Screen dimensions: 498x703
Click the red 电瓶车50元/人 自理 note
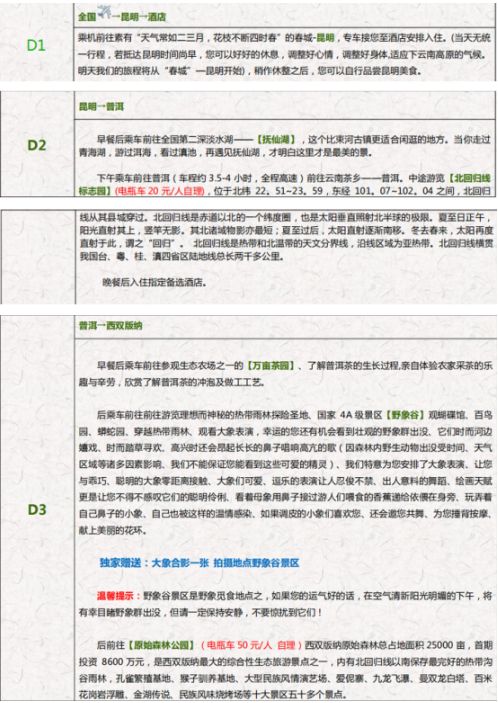(251, 645)
